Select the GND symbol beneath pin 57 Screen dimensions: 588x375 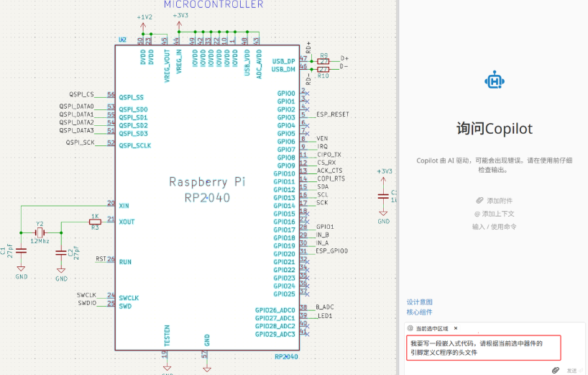click(207, 368)
